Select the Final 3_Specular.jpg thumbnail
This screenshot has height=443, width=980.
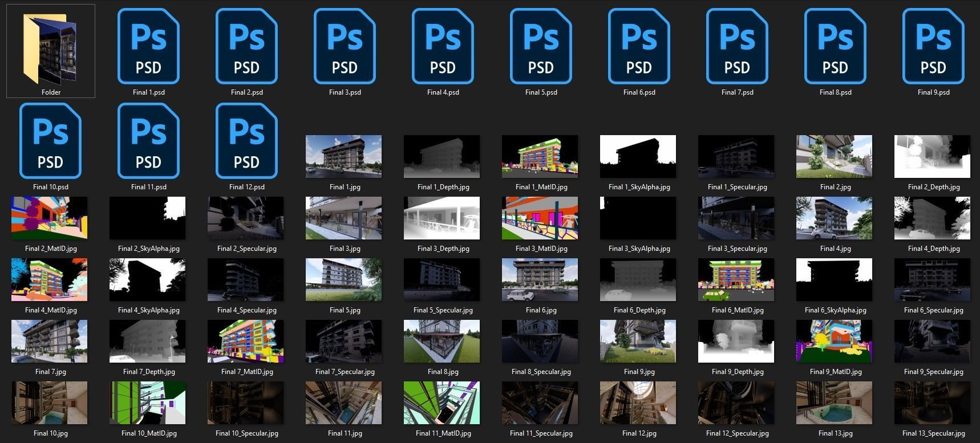coord(736,218)
